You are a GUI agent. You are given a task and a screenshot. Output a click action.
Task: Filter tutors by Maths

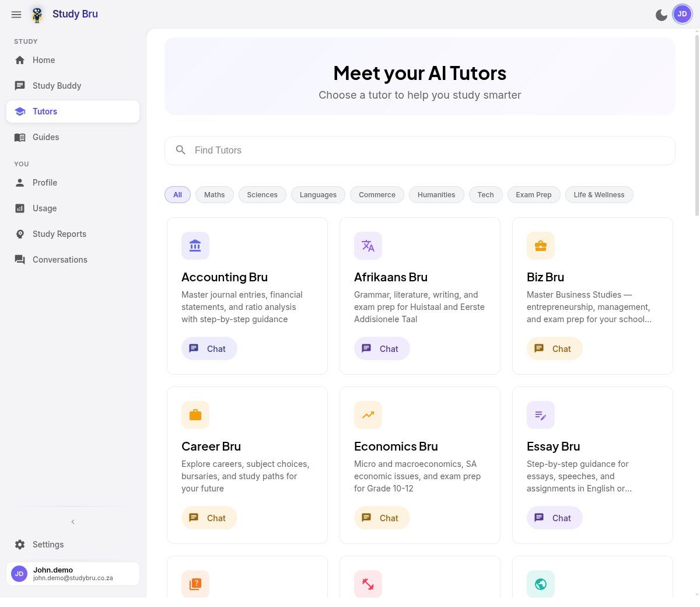pos(215,195)
